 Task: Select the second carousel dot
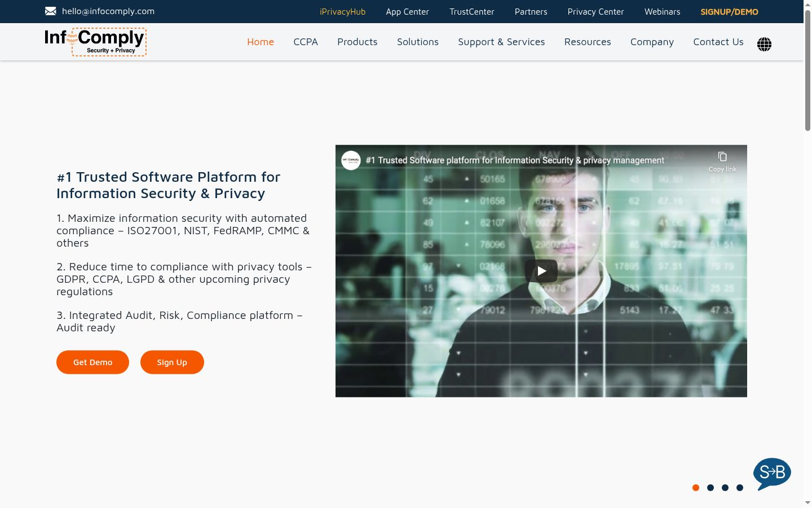pyautogui.click(x=710, y=488)
